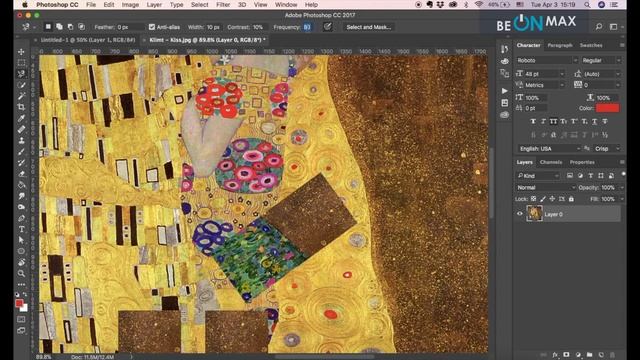Select the Pen tool
This screenshot has width=640, height=360.
[21, 218]
